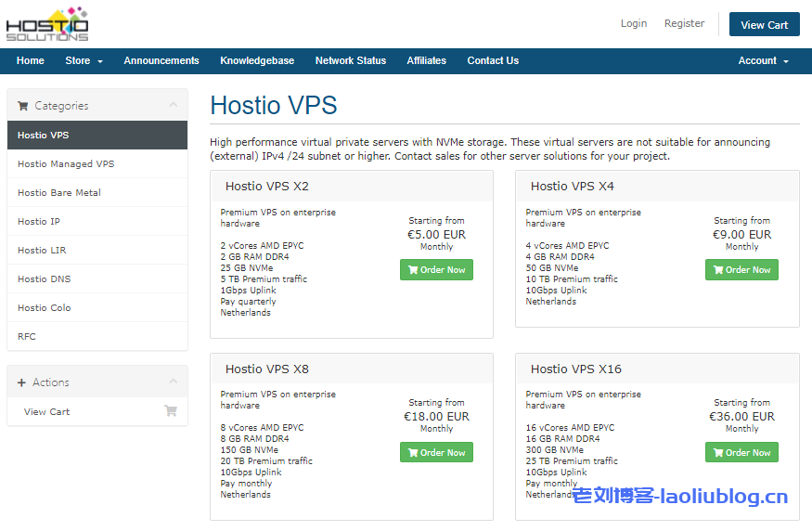The height and width of the screenshot is (531, 812).
Task: Select Hostio Managed VPS category
Action: click(66, 164)
